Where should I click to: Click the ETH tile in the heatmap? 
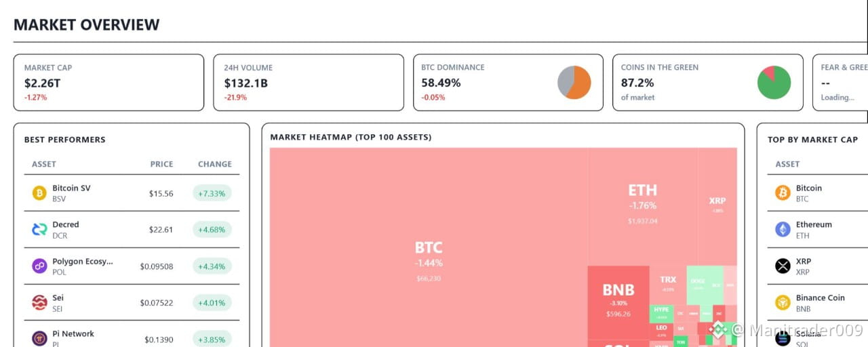642,206
